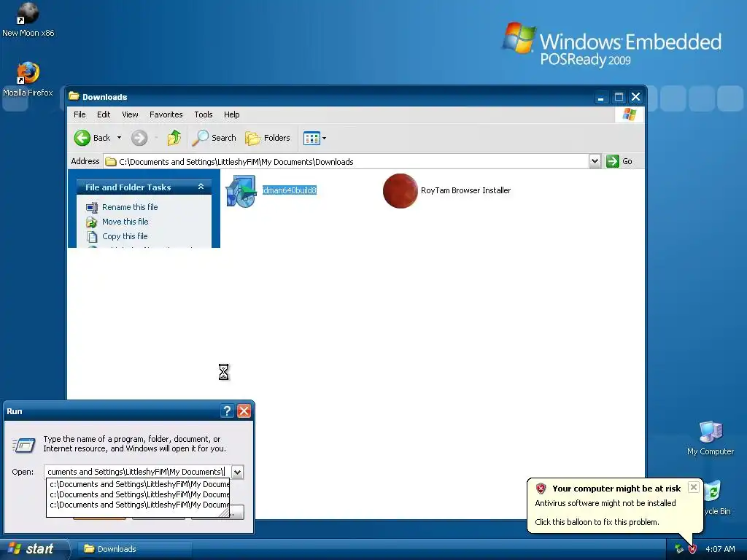Open the Views icon button
The height and width of the screenshot is (560, 747).
point(311,138)
